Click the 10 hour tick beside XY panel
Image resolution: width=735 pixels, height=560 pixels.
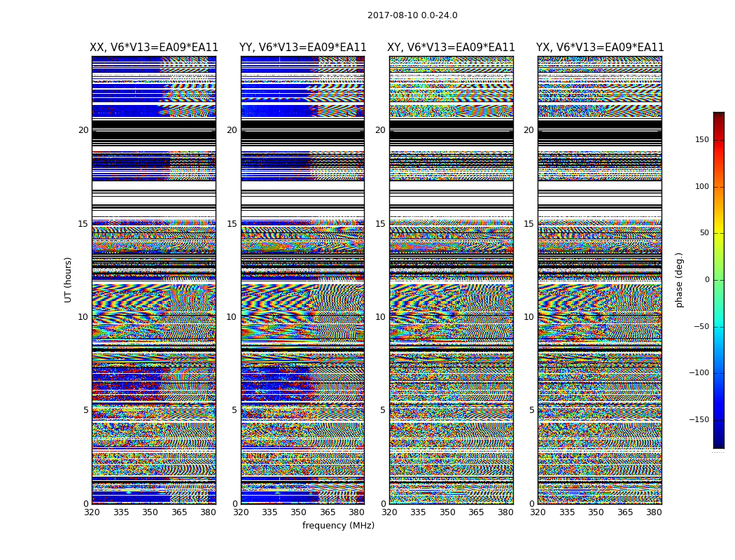(381, 317)
